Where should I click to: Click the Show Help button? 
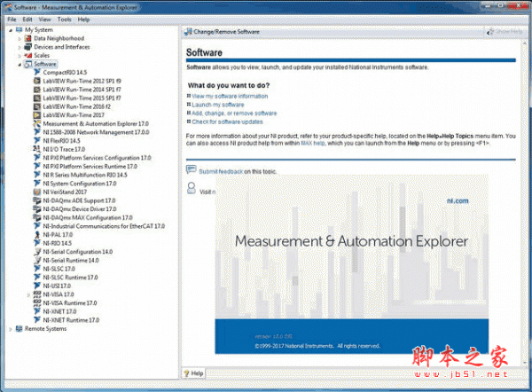tap(505, 32)
